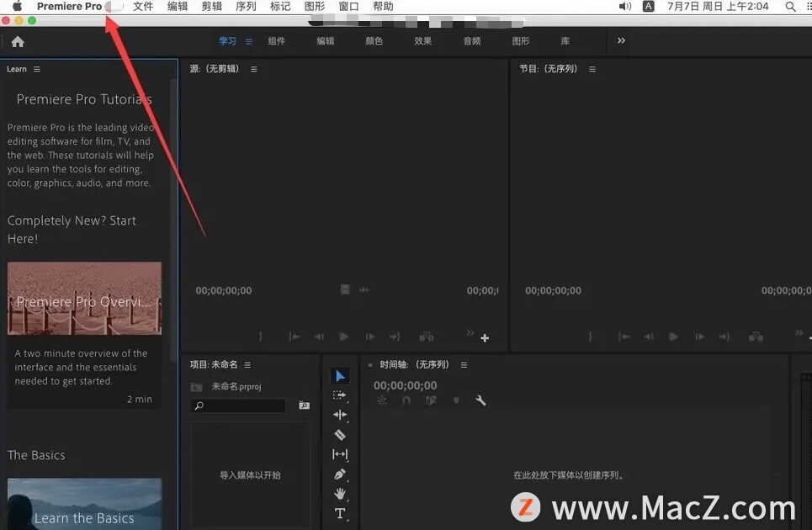
Task: Switch to the 库 workspace tab
Action: tap(565, 41)
